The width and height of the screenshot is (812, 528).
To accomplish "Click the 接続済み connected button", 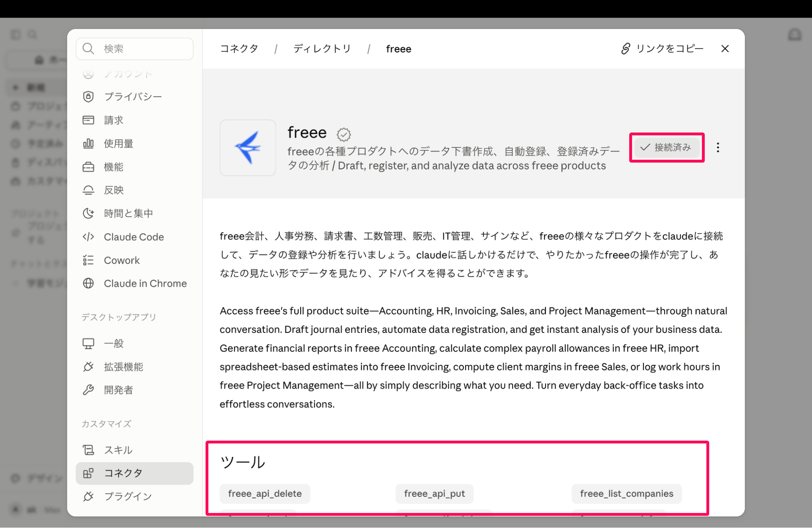I will pos(667,148).
